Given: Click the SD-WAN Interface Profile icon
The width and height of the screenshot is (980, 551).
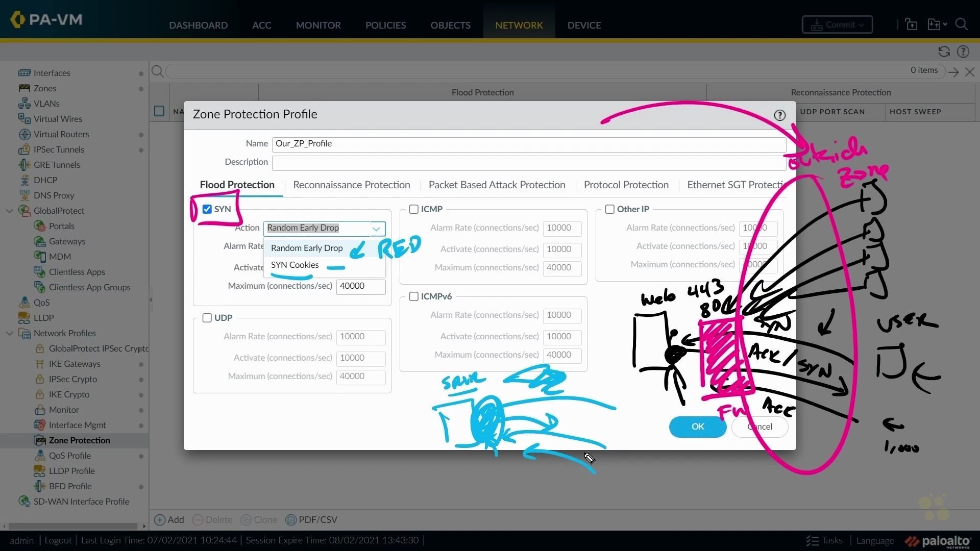Looking at the screenshot, I should 24,502.
